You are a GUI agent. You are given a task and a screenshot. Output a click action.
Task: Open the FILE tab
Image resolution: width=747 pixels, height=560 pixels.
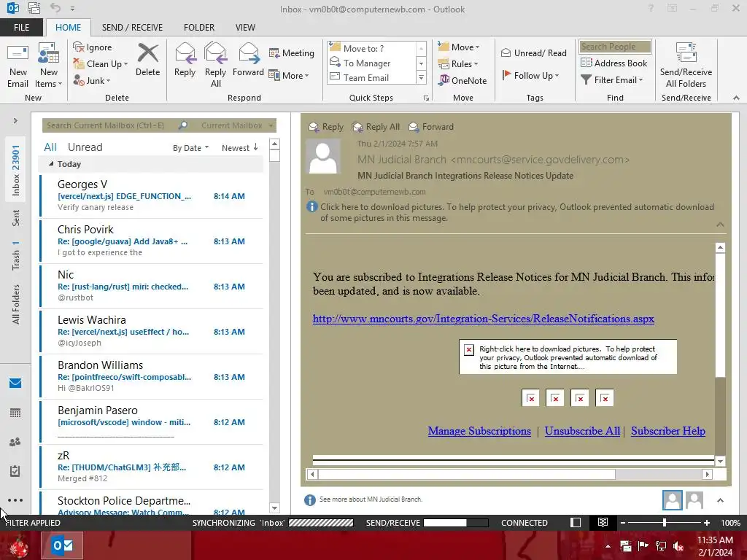21,28
